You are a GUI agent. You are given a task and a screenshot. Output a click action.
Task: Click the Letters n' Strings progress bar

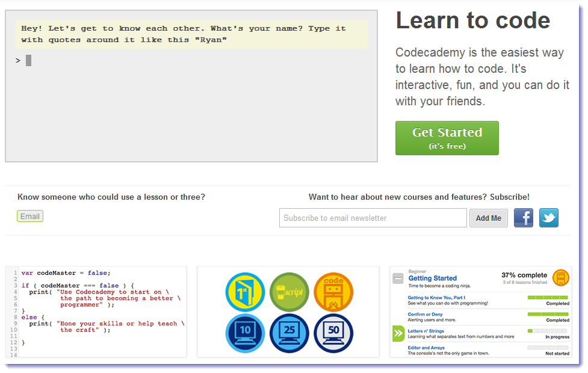point(548,331)
